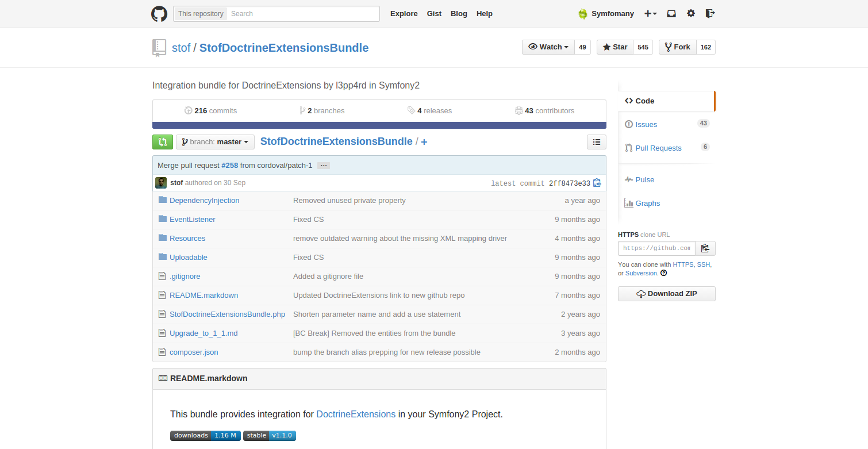
Task: Click the 49 watchers count
Action: pyautogui.click(x=582, y=47)
